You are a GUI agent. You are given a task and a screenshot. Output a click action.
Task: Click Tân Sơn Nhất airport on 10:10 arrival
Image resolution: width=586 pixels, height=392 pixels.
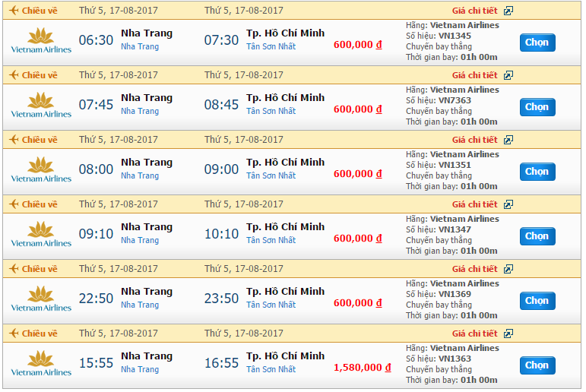tap(271, 240)
